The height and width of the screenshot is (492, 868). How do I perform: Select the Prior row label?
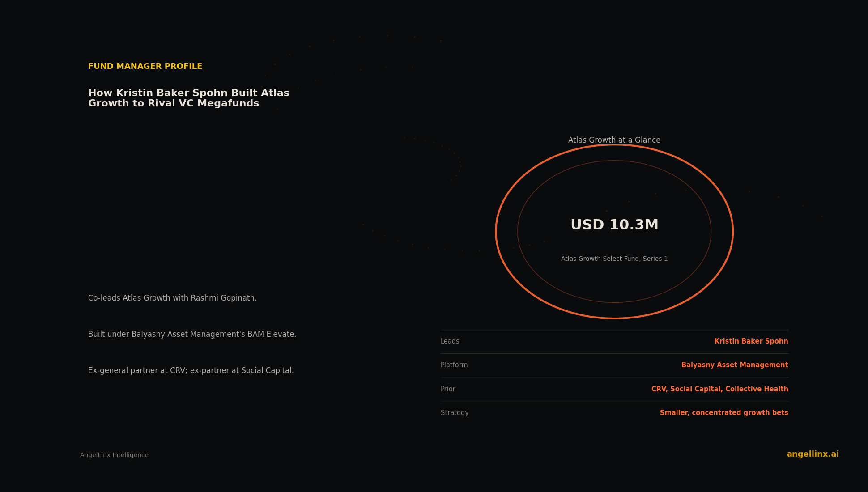[448, 389]
